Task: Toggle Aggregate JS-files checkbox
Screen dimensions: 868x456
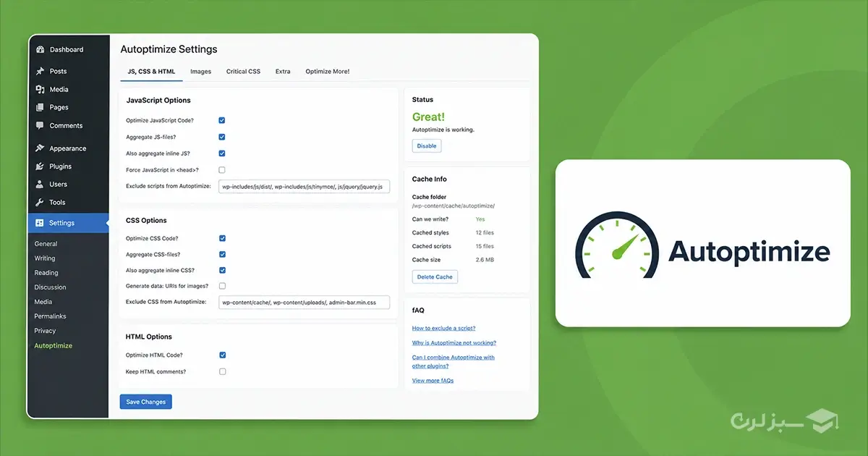Action: 222,137
